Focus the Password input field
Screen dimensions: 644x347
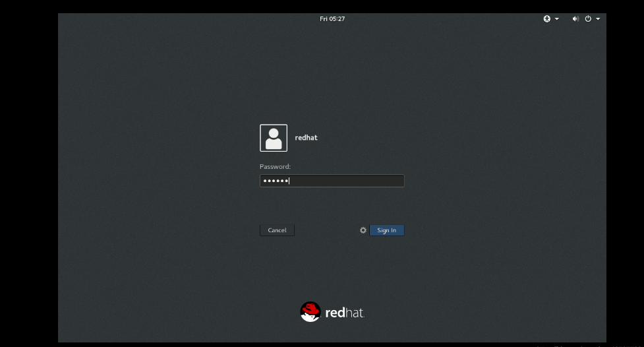click(332, 181)
